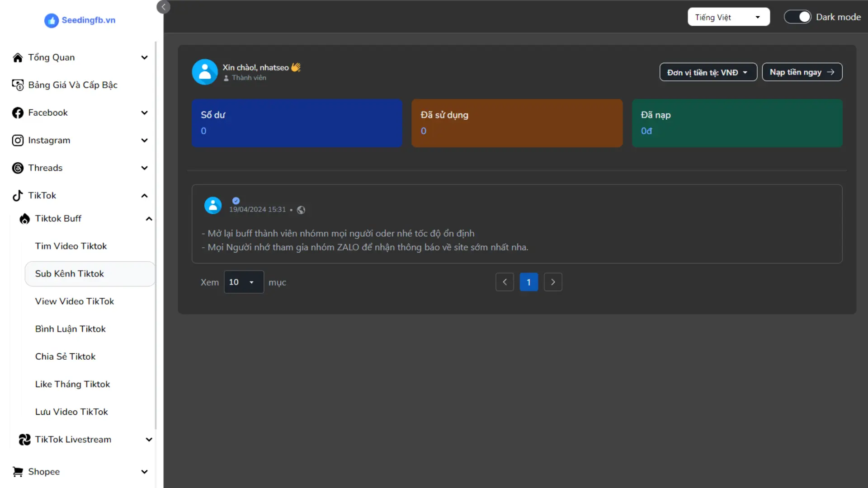The height and width of the screenshot is (488, 868).
Task: Expand the Tổng Quan menu chevron
Action: pos(144,57)
